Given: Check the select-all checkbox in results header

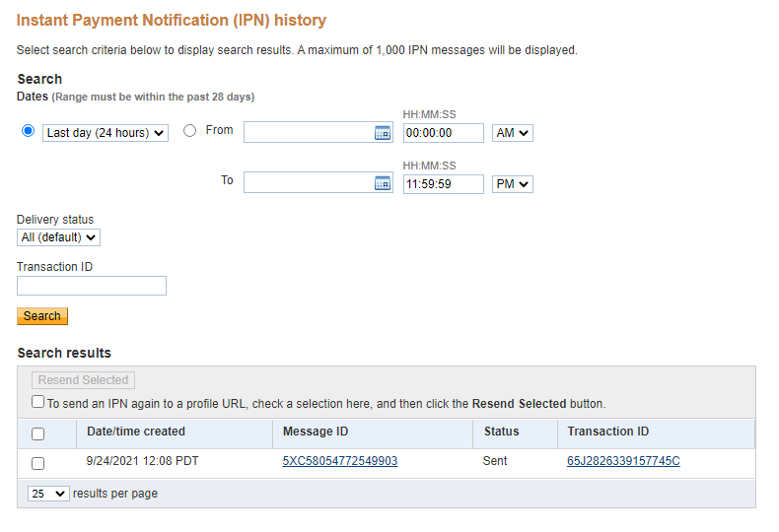Looking at the screenshot, I should coord(38,433).
